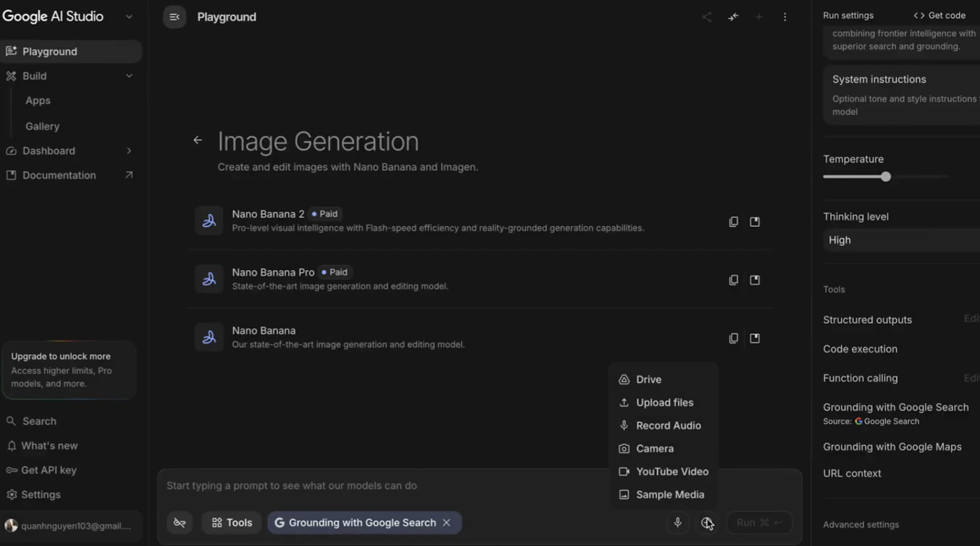Choose Record Audio option
This screenshot has height=546, width=980.
click(665, 425)
